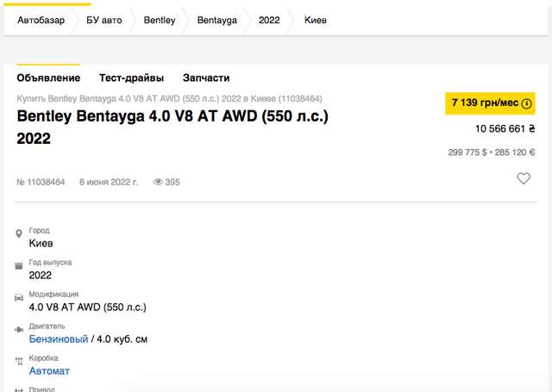Image resolution: width=552 pixels, height=392 pixels.
Task: Click the car icon beside Модификация
Action: click(x=19, y=297)
